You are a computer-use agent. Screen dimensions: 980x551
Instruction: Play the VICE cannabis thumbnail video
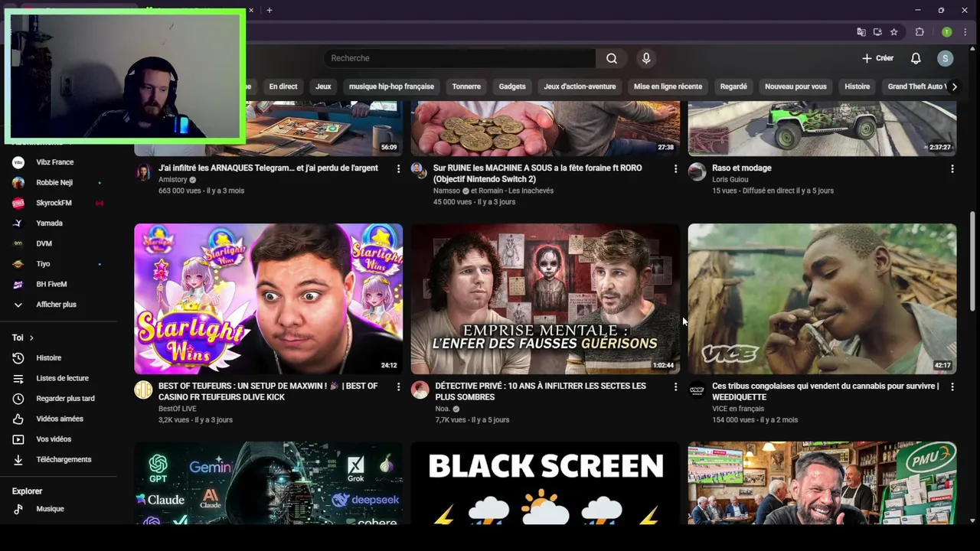tap(822, 298)
